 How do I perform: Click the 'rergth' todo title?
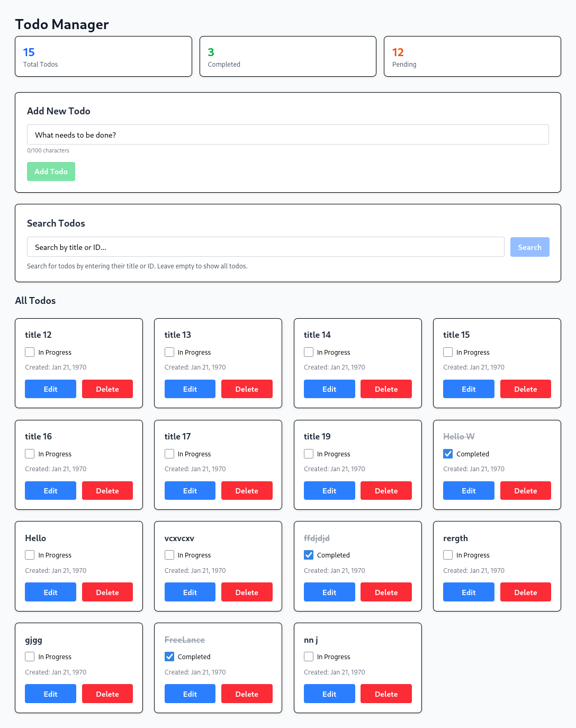[455, 538]
